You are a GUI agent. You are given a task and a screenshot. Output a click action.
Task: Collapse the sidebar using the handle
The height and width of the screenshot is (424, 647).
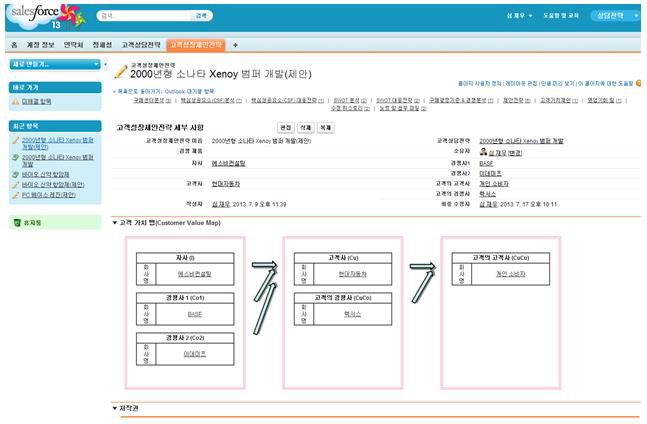(x=106, y=64)
